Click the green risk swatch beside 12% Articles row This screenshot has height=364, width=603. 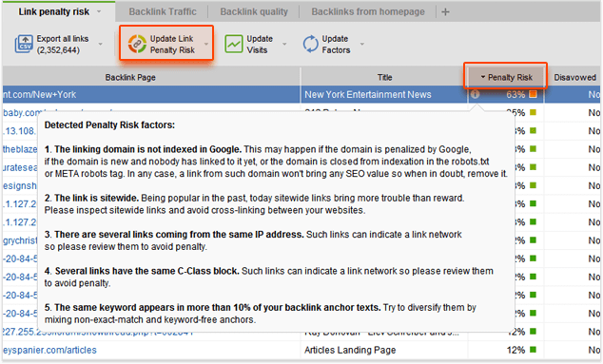pyautogui.click(x=533, y=350)
